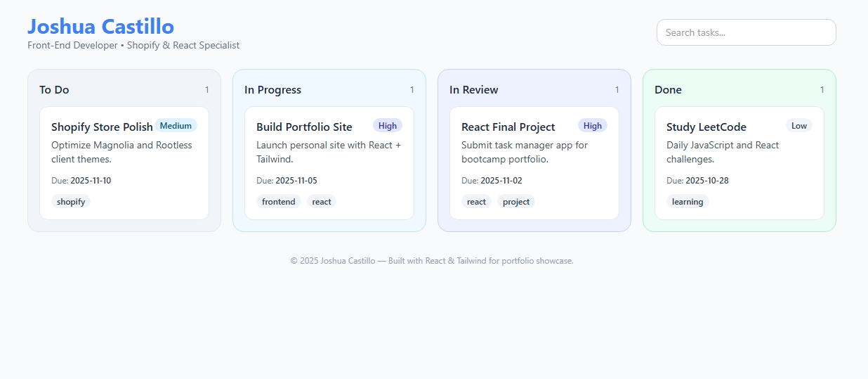Select the learning tag
Image resolution: width=868 pixels, height=379 pixels.
[687, 202]
